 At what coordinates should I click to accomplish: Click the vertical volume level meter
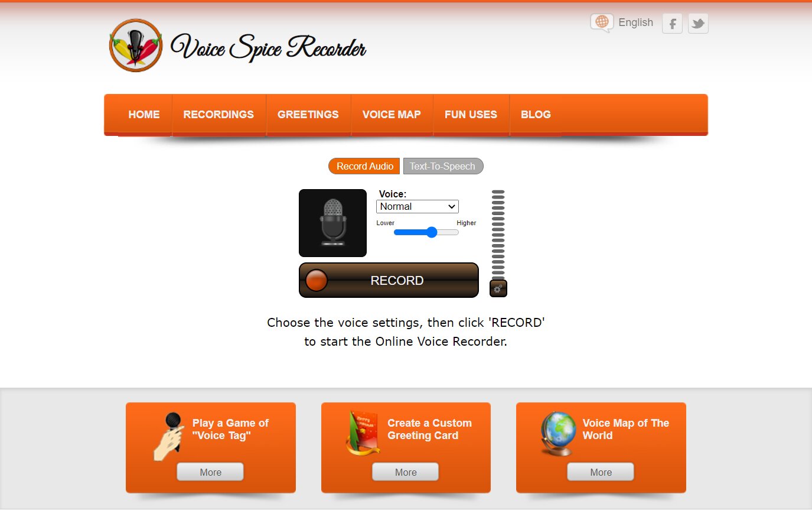pos(498,235)
